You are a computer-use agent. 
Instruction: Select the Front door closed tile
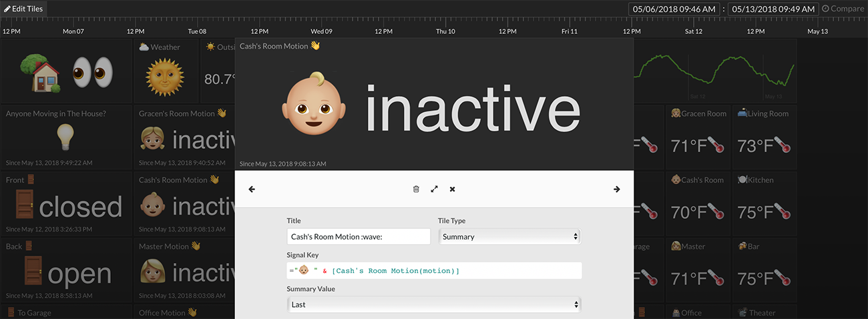point(67,204)
